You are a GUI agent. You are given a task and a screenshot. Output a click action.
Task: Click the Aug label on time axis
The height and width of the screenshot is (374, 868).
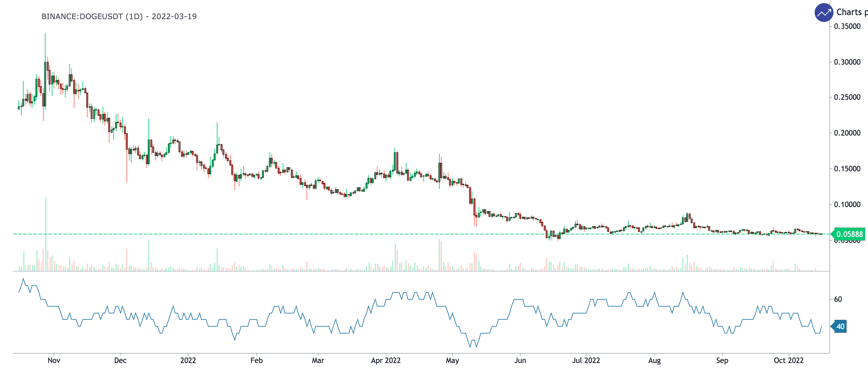tap(654, 361)
